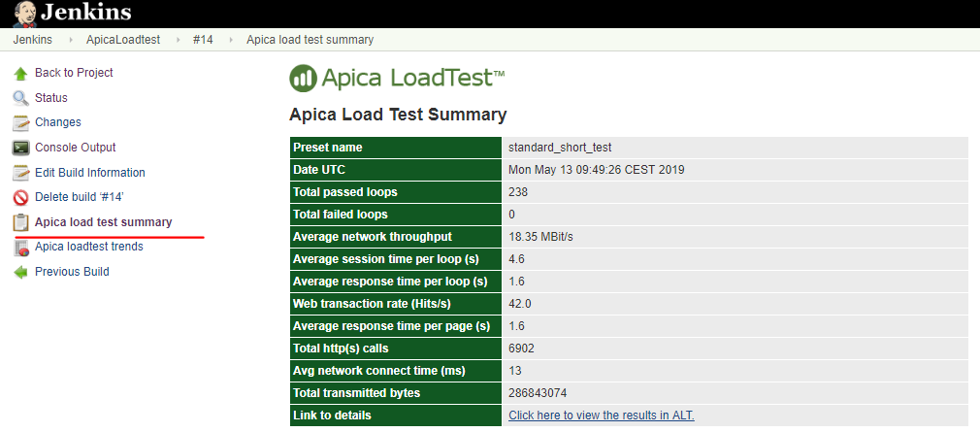Click the Edit Build Information notepad icon
980x432 pixels.
[x=20, y=173]
